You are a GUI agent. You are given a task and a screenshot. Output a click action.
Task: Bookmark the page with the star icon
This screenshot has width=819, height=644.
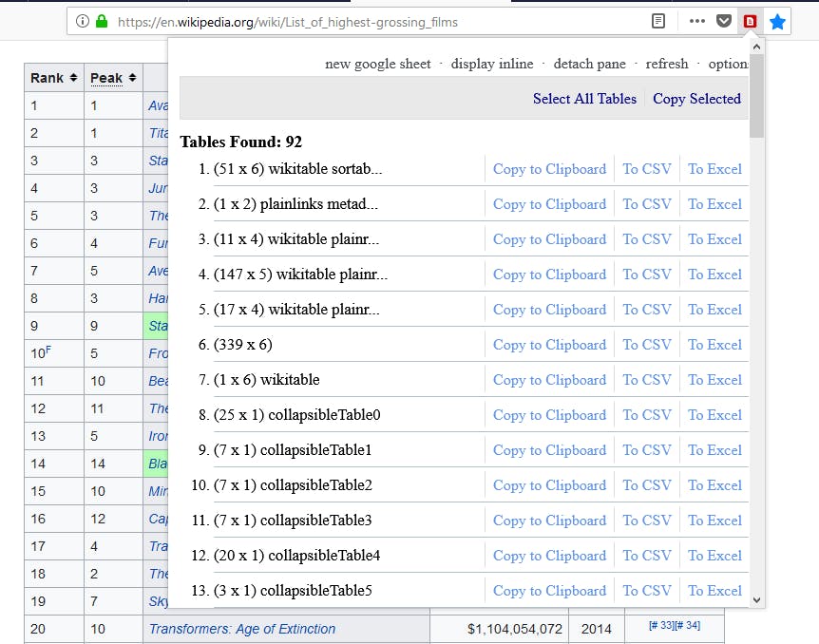click(778, 20)
